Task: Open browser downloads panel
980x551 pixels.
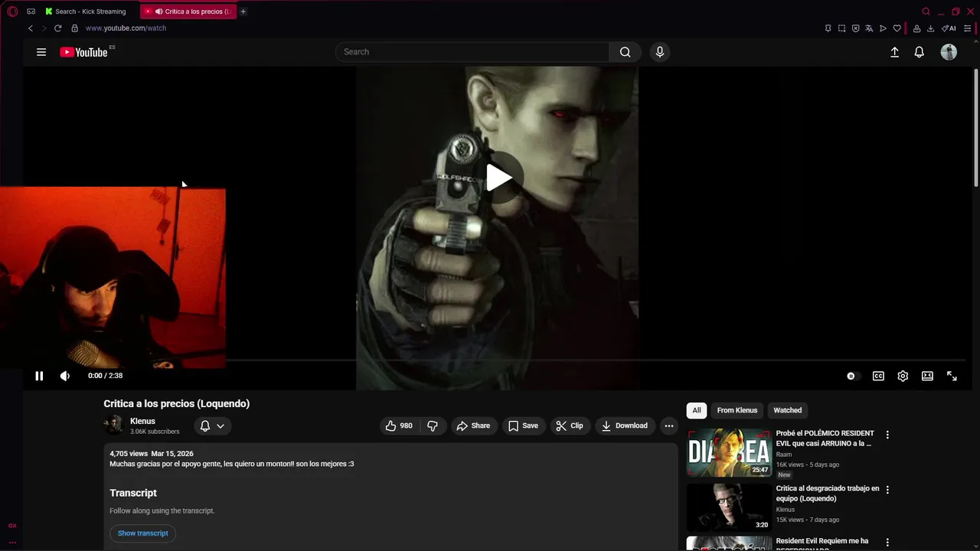Action: 930,28
